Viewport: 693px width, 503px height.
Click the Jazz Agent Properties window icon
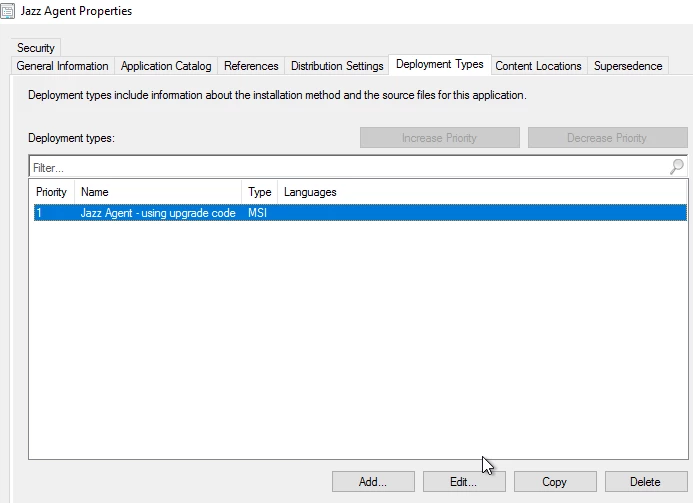pos(8,11)
